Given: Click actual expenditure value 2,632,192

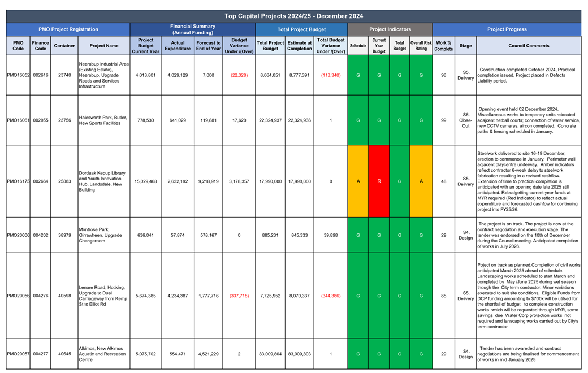Looking at the screenshot, I should (x=178, y=181).
